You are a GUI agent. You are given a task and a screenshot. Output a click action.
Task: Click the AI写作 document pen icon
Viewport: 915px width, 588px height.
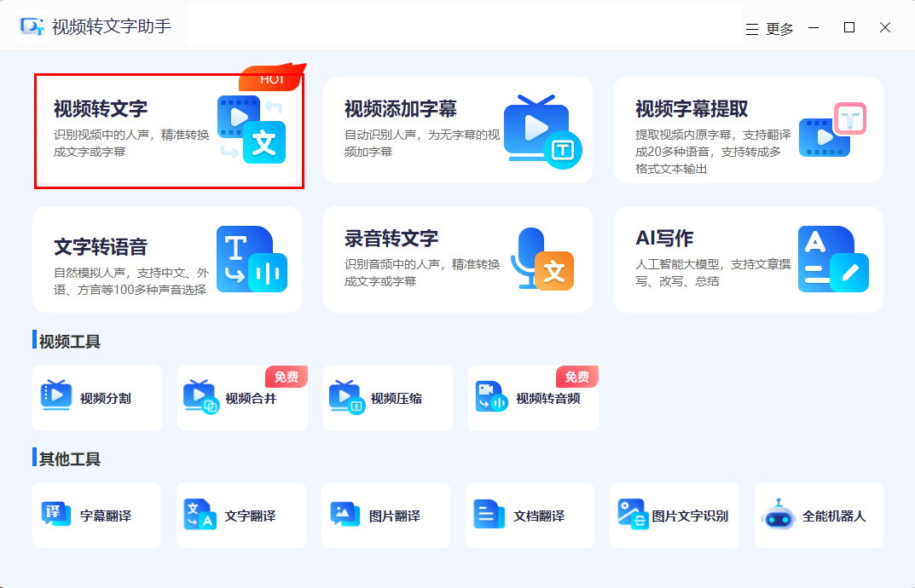(x=833, y=259)
